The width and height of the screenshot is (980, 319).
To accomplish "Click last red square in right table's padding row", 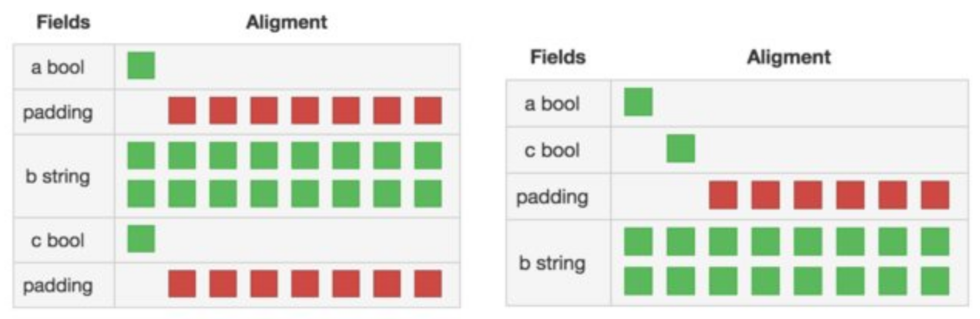I will click(935, 195).
